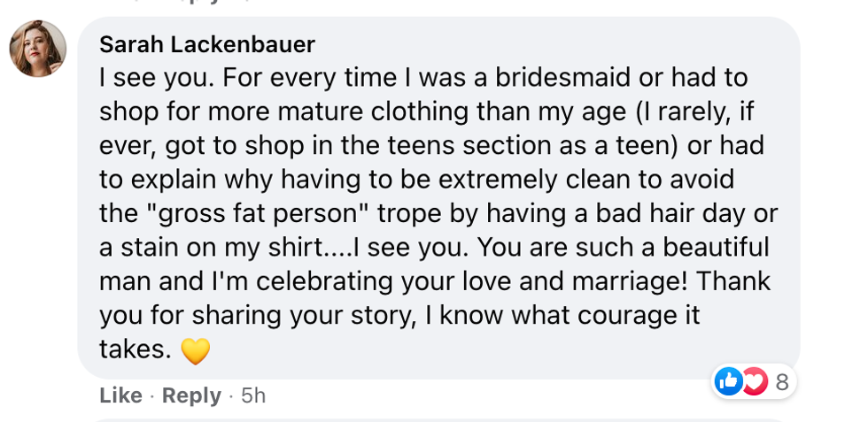This screenshot has width=868, height=422.
Task: Like Sarah Lackenbauer's comment
Action: click(x=120, y=395)
